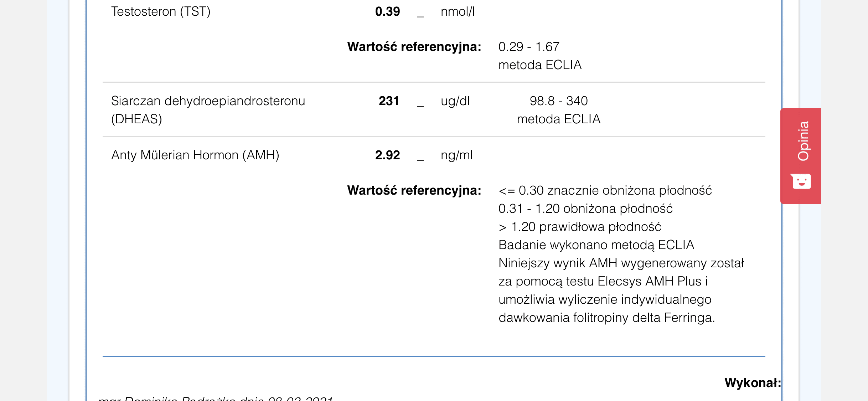The image size is (868, 401).
Task: Click the AMH result value 2.92
Action: tap(387, 155)
